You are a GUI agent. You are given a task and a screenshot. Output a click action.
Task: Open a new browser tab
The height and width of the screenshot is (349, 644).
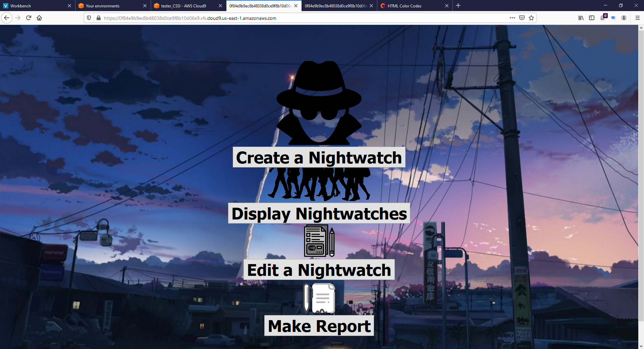pyautogui.click(x=458, y=6)
